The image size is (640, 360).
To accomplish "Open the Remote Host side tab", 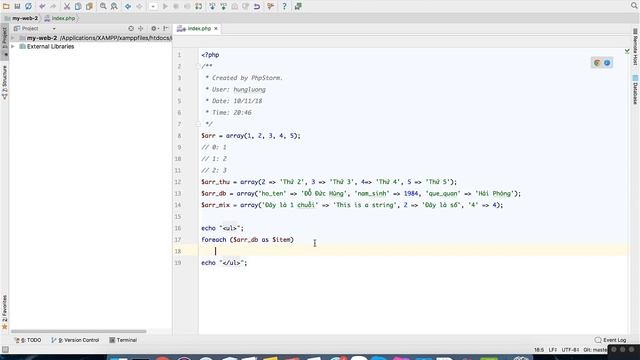I will click(635, 47).
